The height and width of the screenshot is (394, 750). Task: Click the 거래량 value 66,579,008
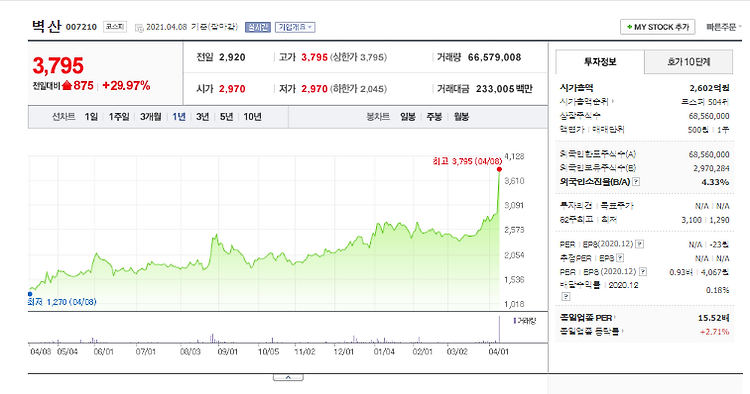point(494,57)
